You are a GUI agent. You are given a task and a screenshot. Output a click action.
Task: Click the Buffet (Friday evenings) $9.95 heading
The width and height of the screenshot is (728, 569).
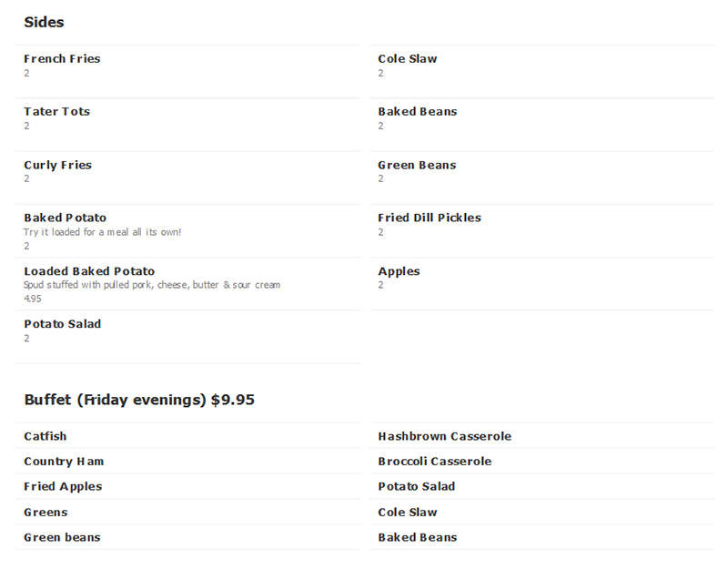pos(139,400)
